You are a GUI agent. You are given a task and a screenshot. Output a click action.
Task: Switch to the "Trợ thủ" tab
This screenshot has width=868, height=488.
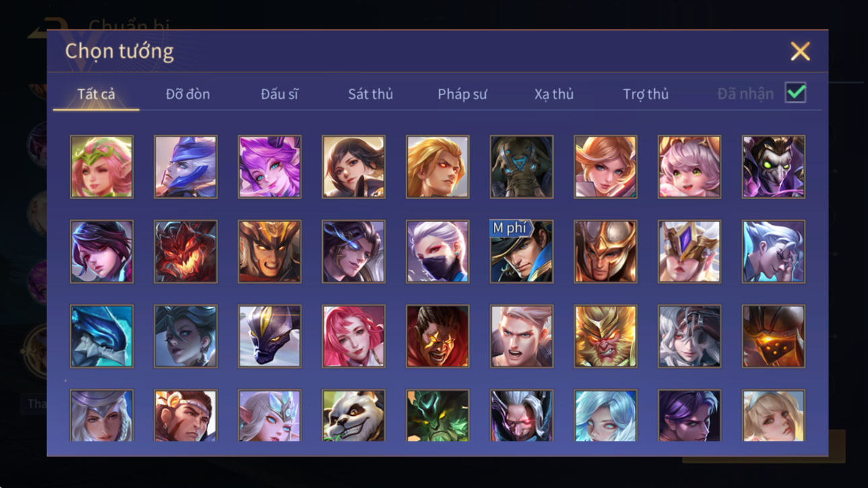tap(645, 94)
